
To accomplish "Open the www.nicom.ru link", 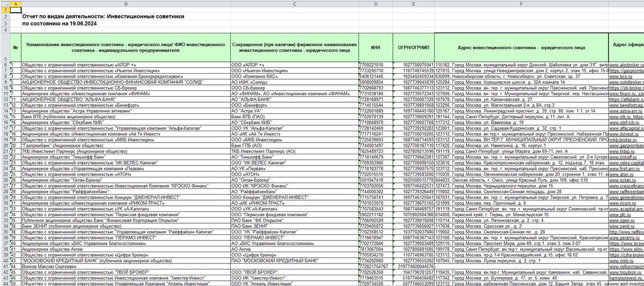I will 622,204.
